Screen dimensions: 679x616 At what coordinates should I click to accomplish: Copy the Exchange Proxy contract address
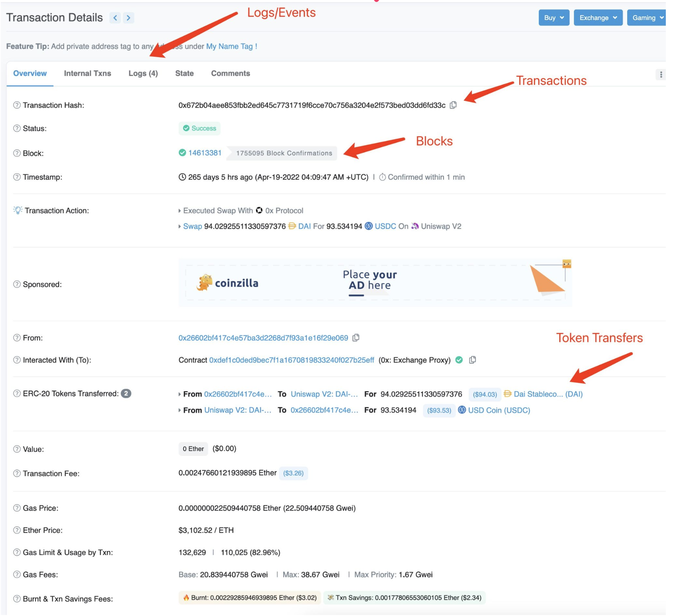point(472,360)
